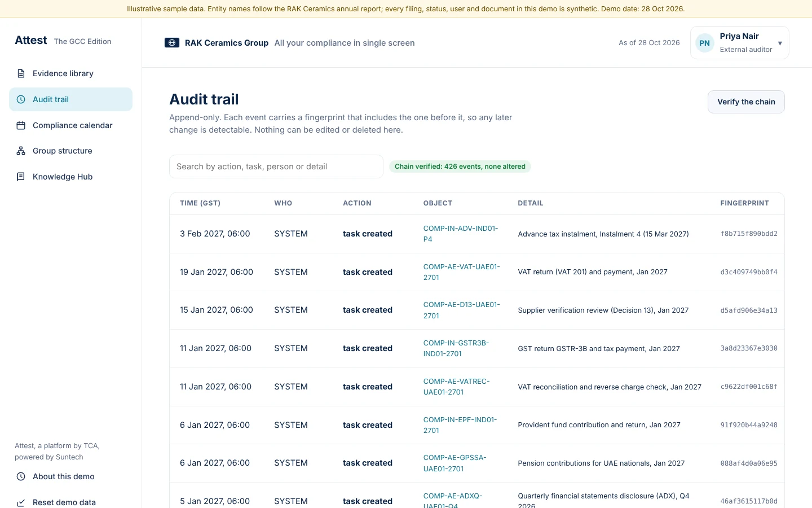
Task: Click Pension contributions for UAE nationals detail
Action: pos(601,463)
